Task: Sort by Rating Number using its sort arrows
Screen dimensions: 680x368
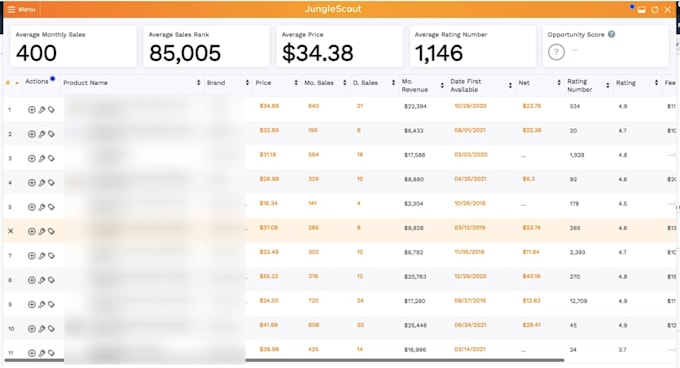Action: point(608,85)
